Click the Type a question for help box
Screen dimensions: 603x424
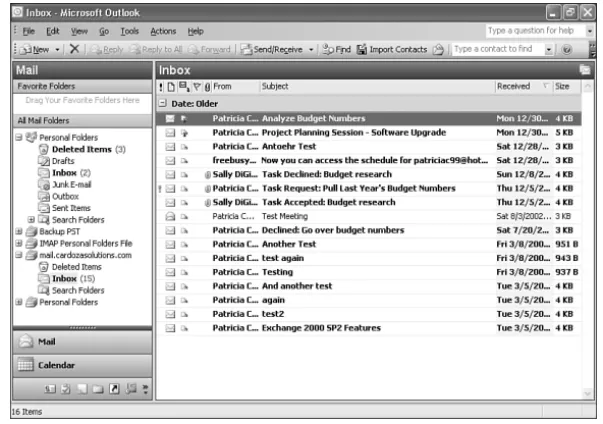pyautogui.click(x=535, y=30)
